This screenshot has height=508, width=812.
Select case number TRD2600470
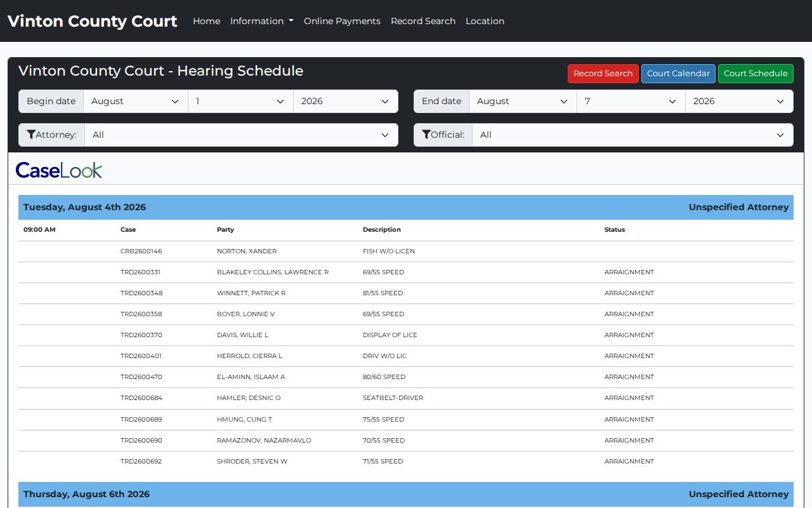(x=141, y=377)
